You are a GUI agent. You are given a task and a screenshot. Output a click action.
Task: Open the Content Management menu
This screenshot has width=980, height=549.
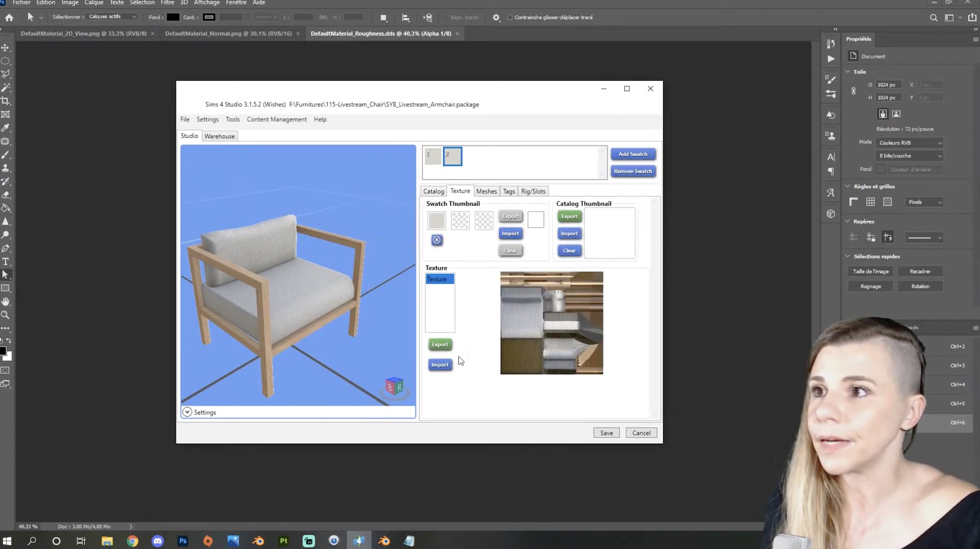277,120
